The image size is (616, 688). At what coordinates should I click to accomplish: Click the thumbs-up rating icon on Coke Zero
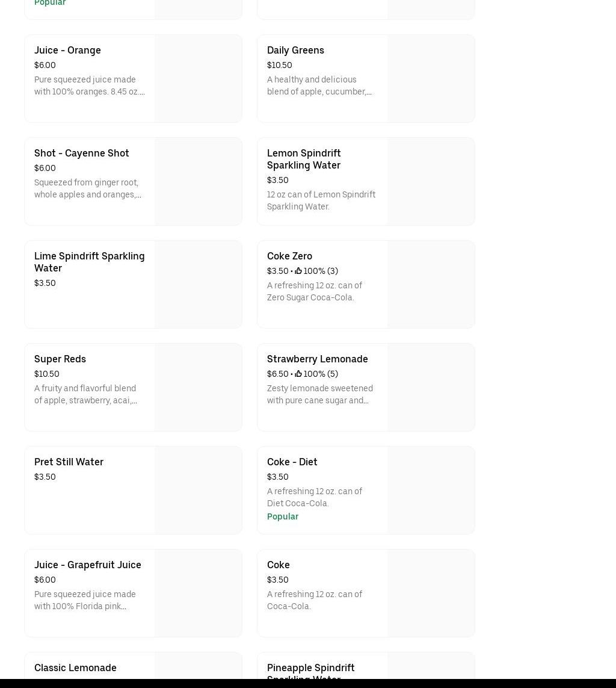298,271
